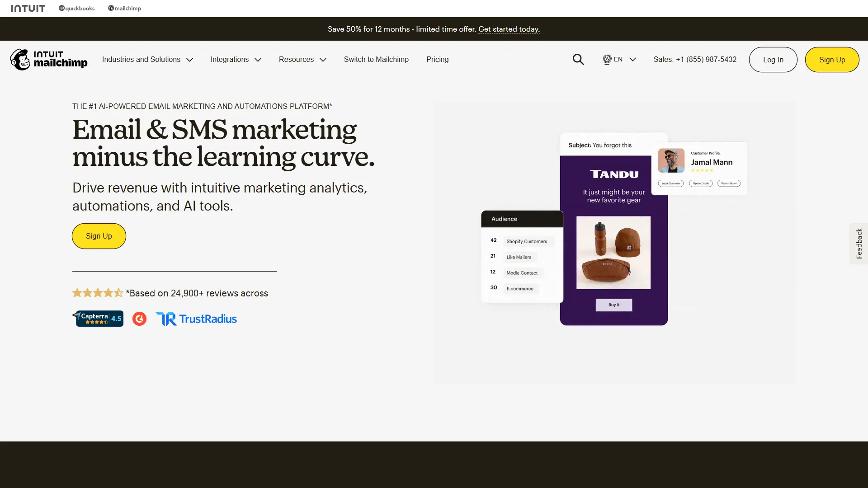Click the 'Jamal Mann' name text
The height and width of the screenshot is (488, 868).
coord(712,162)
